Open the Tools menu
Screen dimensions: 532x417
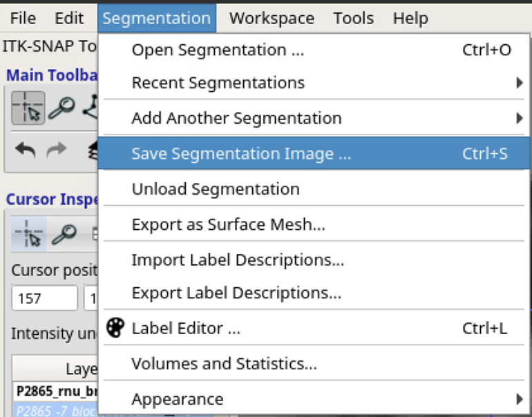(x=353, y=18)
